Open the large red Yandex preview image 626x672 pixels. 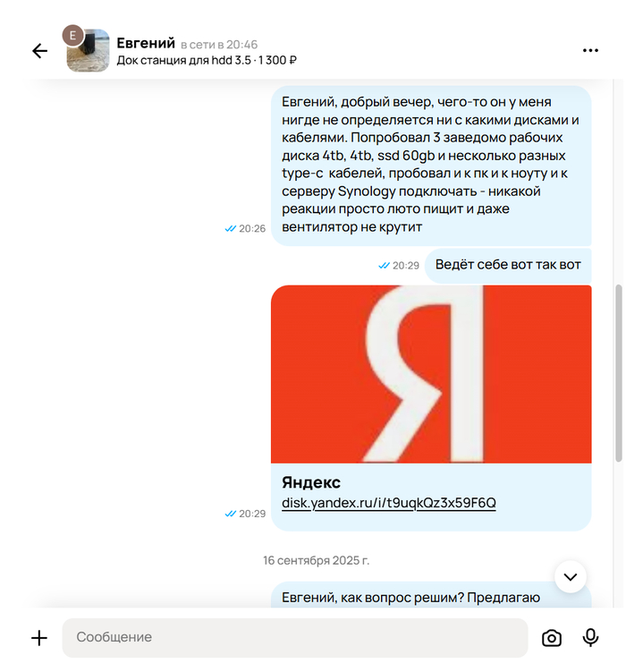coord(431,374)
